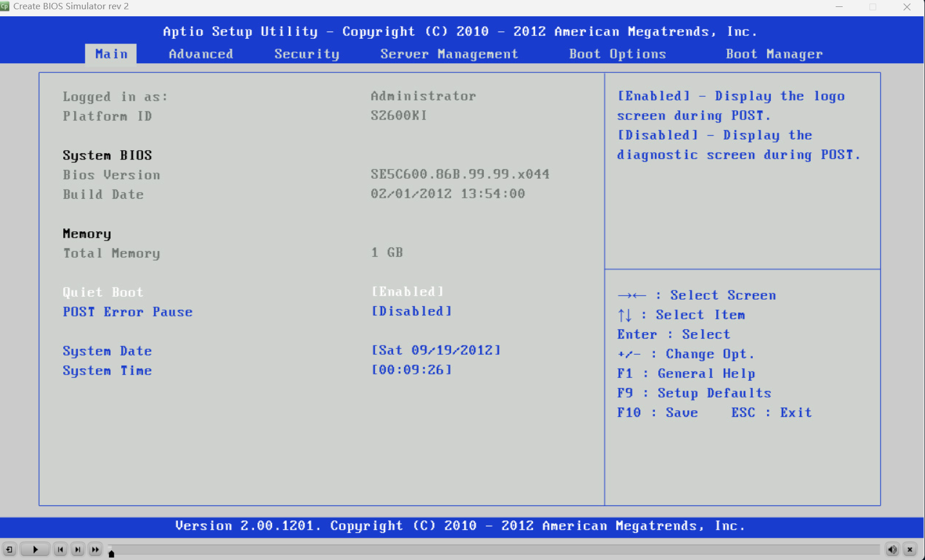This screenshot has width=925, height=560.
Task: Switch to the Advanced tab
Action: [x=201, y=54]
